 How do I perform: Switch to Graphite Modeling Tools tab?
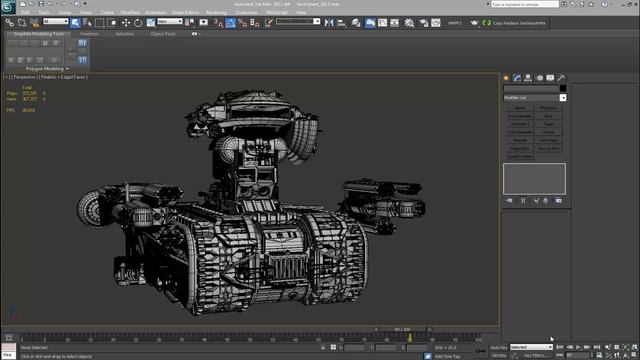pos(39,34)
